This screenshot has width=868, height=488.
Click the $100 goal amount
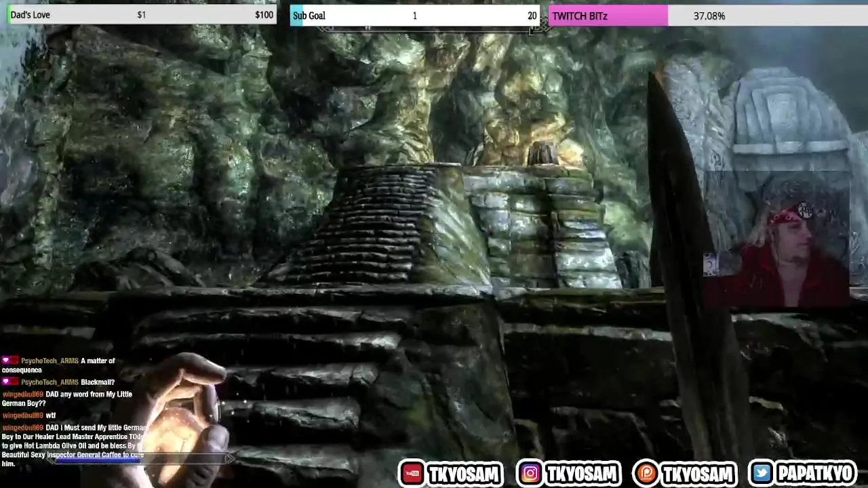click(x=264, y=15)
